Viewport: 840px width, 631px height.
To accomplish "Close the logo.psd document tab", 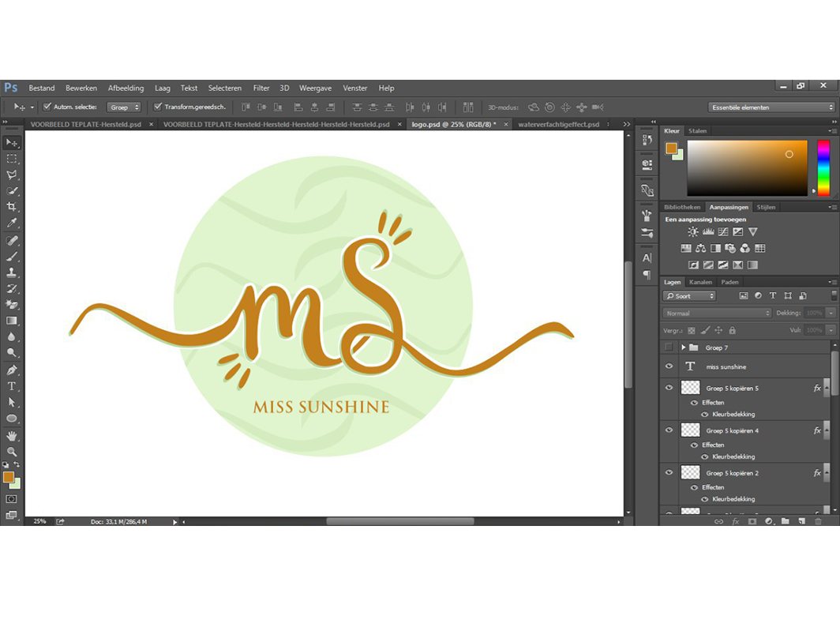I will (506, 124).
